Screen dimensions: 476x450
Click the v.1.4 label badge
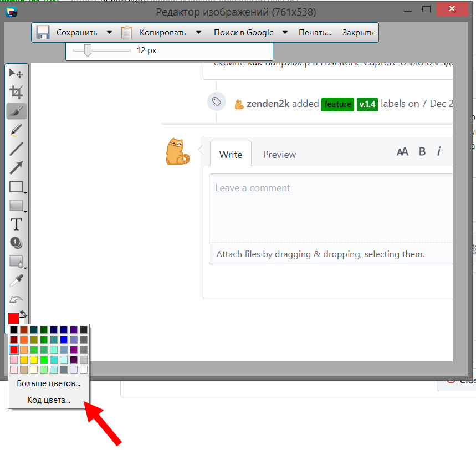pos(367,104)
